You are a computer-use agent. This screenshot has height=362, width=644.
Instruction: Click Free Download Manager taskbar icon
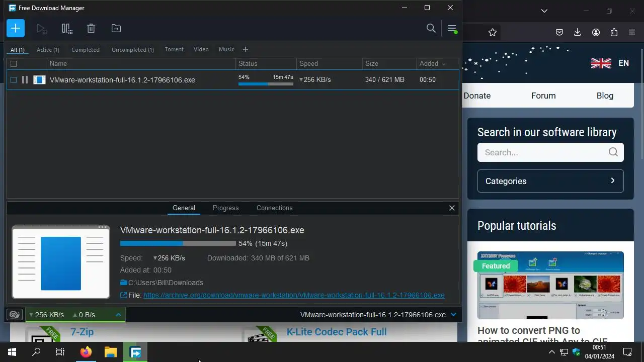(x=135, y=352)
